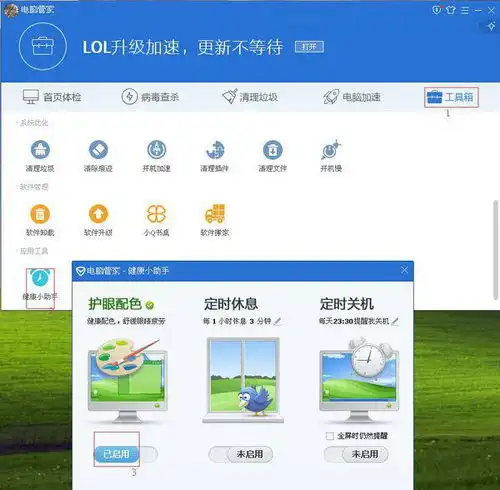The width and height of the screenshot is (500, 490).
Task: Open the 小Q书桌 clover icon
Action: click(x=156, y=220)
